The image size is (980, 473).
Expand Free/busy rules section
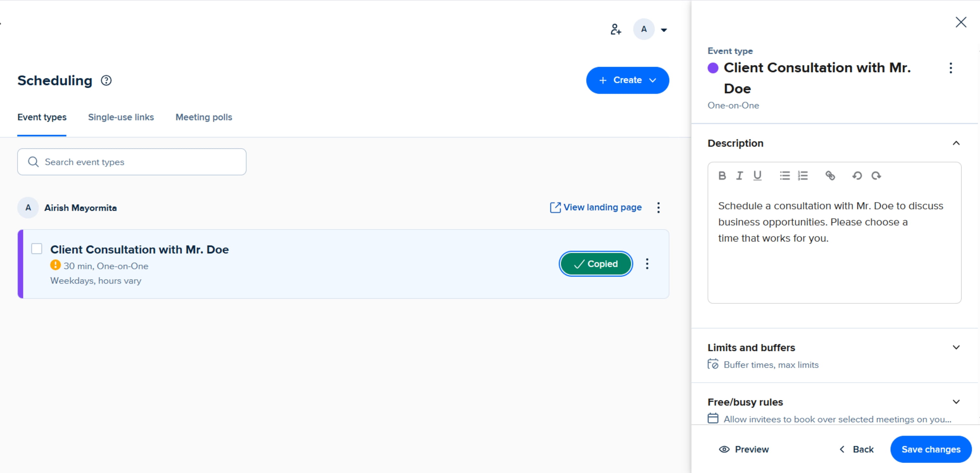tap(956, 402)
